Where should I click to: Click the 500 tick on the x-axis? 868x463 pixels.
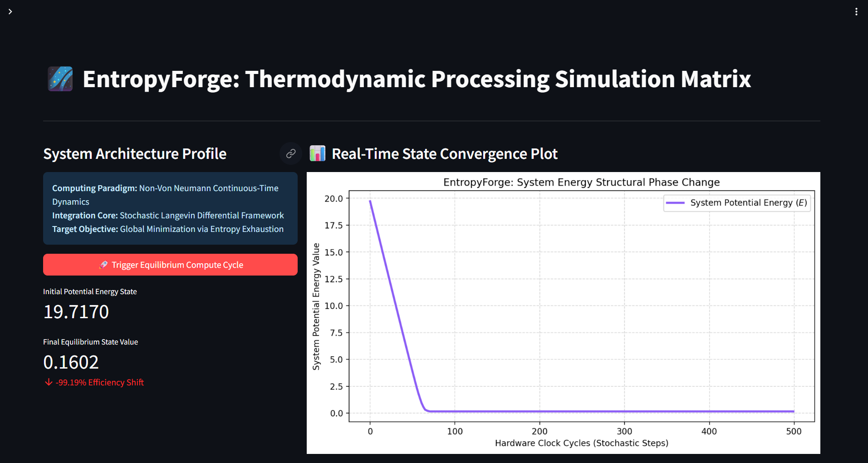click(x=794, y=431)
